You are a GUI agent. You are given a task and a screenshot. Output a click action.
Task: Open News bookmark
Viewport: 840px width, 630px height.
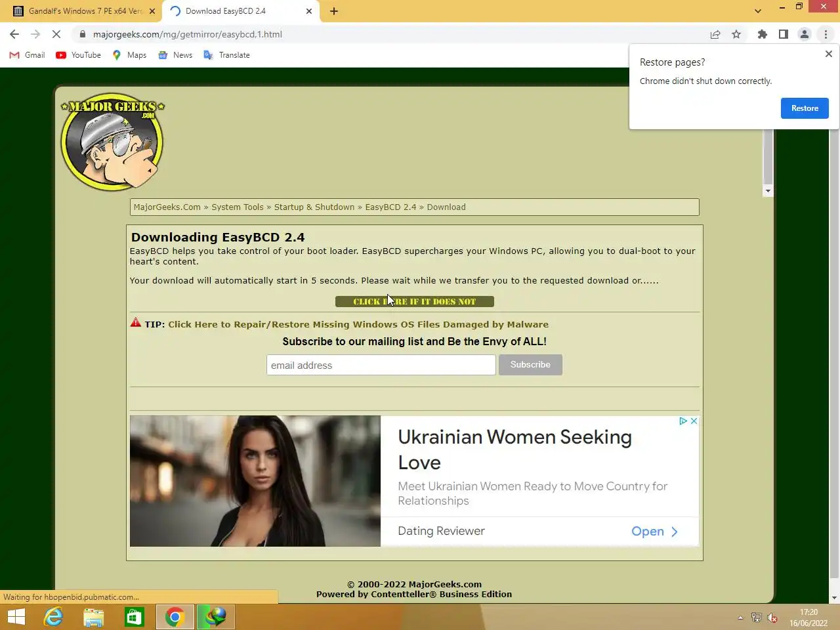click(175, 55)
